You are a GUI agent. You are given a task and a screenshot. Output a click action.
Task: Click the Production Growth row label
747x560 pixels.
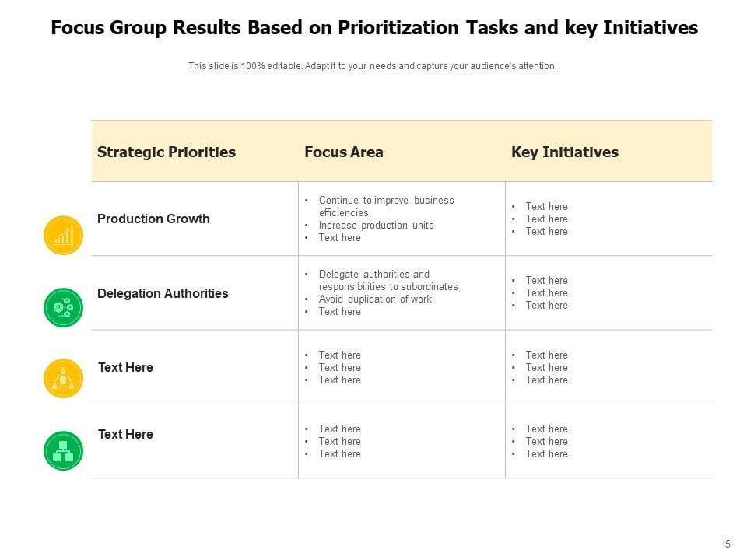[x=153, y=219]
